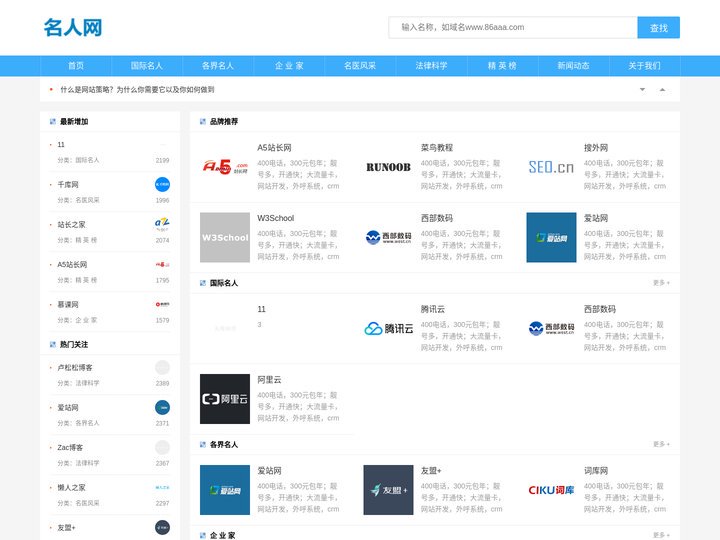This screenshot has height=540, width=720.
Task: Open 站长之家 entry in sidebar
Action: (x=71, y=225)
